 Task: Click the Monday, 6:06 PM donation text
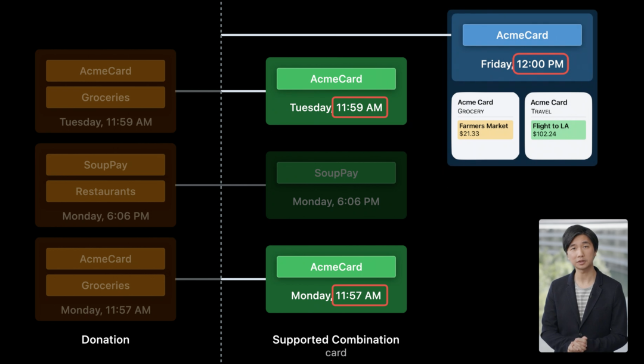click(106, 216)
